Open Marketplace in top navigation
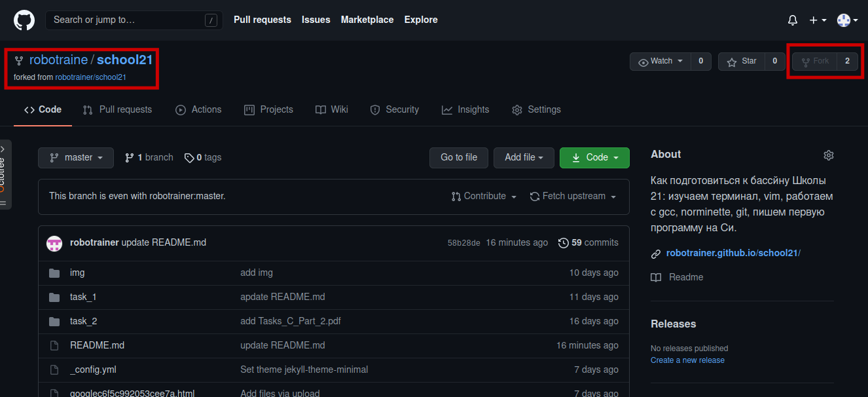Screen dimensions: 868x397 coord(367,20)
